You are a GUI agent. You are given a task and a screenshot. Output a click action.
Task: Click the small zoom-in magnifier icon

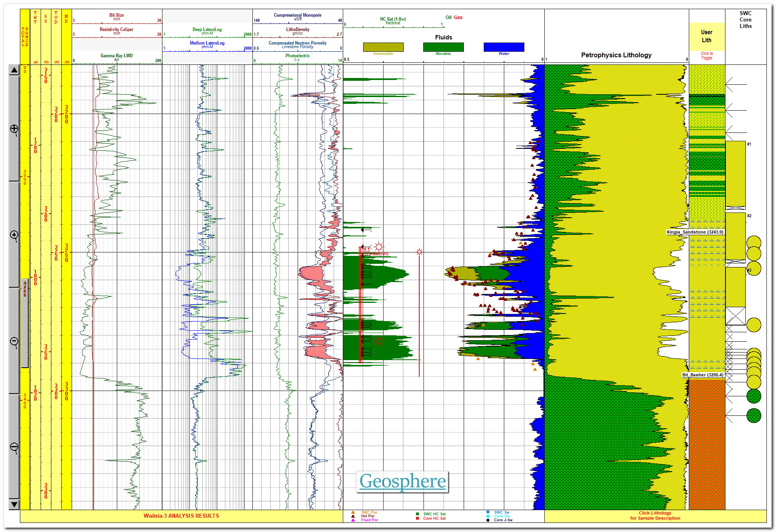[14, 235]
